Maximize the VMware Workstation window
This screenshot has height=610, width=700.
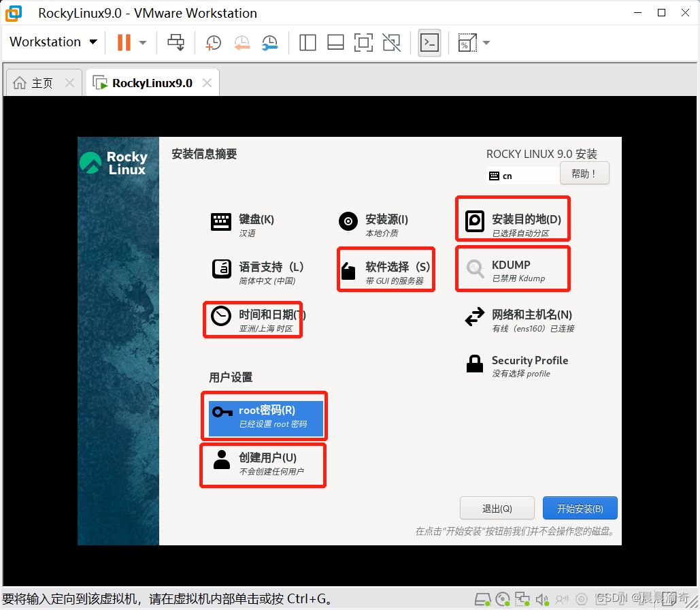coord(662,13)
